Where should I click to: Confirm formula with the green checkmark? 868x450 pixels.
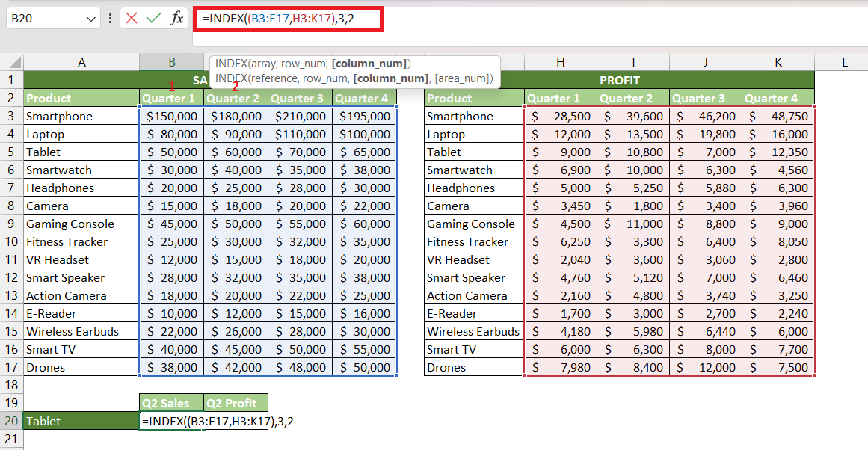[x=154, y=18]
